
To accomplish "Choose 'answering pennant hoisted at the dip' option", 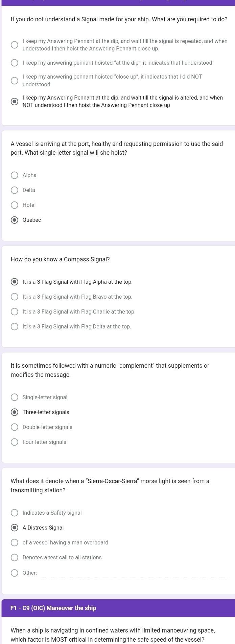I will (x=15, y=63).
